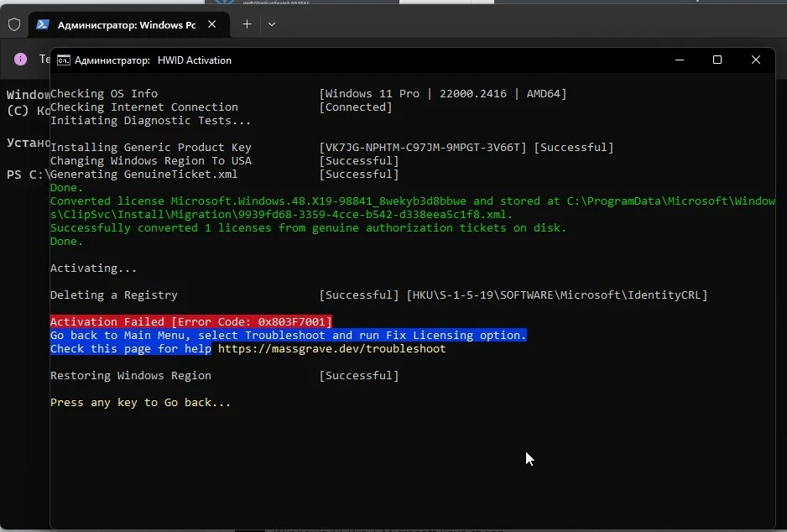Click the 'Successfully converted 1 licenses' line

point(308,228)
